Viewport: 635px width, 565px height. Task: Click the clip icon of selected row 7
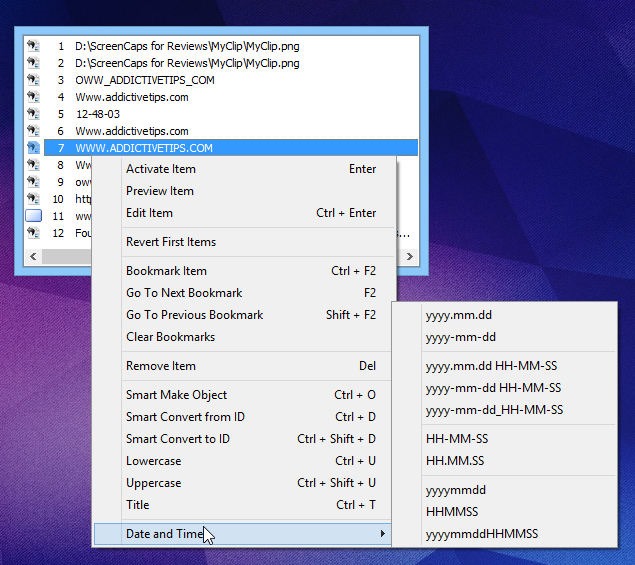[x=33, y=148]
